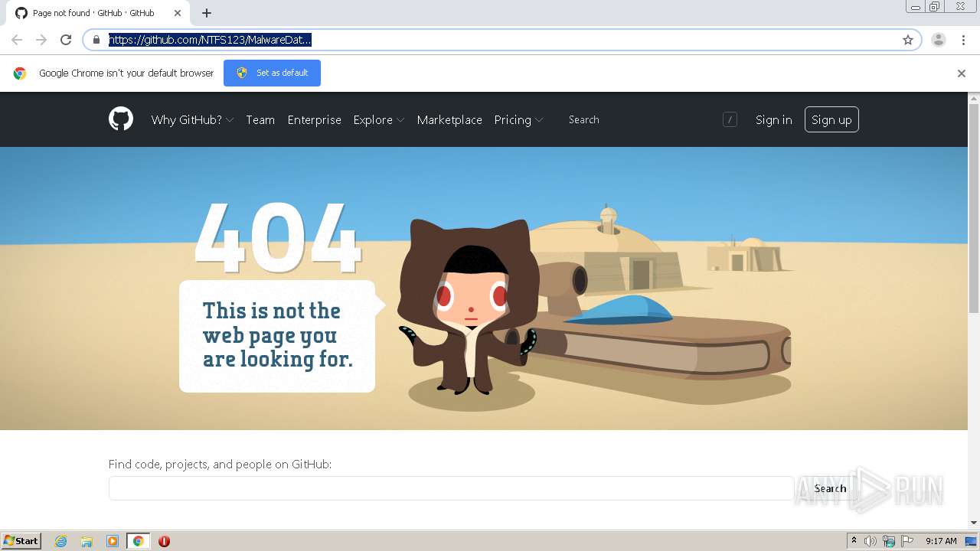
Task: Click the scrollbar down arrow
Action: [x=974, y=523]
